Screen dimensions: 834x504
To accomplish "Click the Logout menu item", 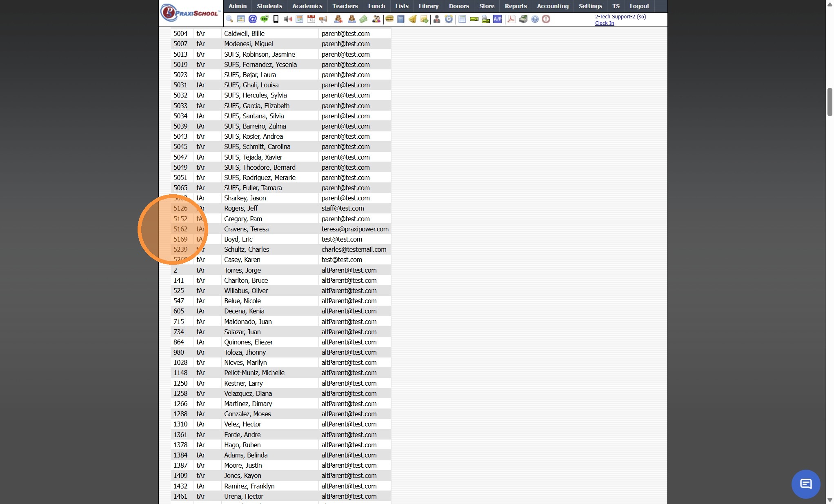I will pos(639,6).
